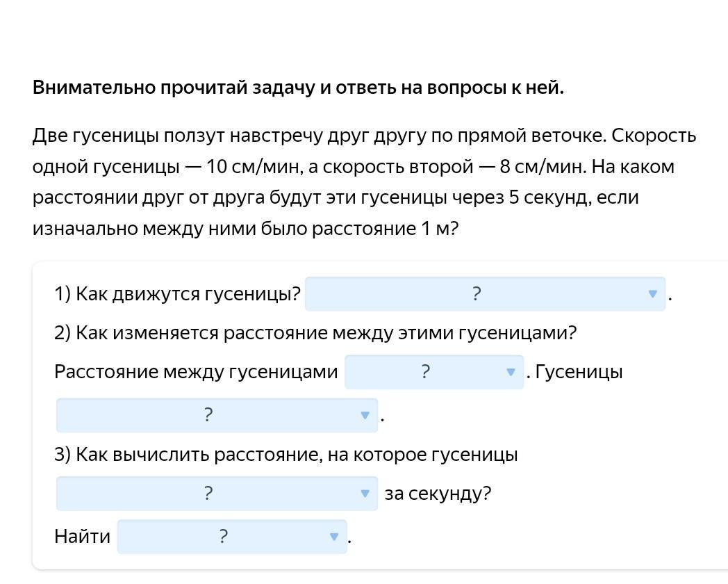Image resolution: width=728 pixels, height=584 pixels.
Task: Open wide dropdown below 'Расстояние между гусеницами' line
Action: (217, 415)
